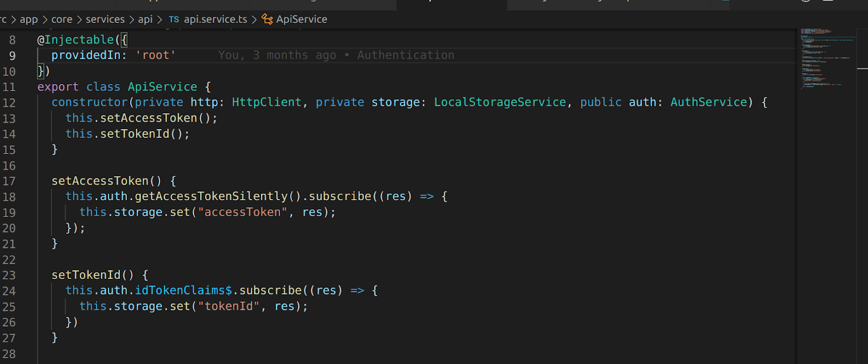Open the ApiService symbol breadcrumb
This screenshot has height=364, width=868.
coord(301,20)
